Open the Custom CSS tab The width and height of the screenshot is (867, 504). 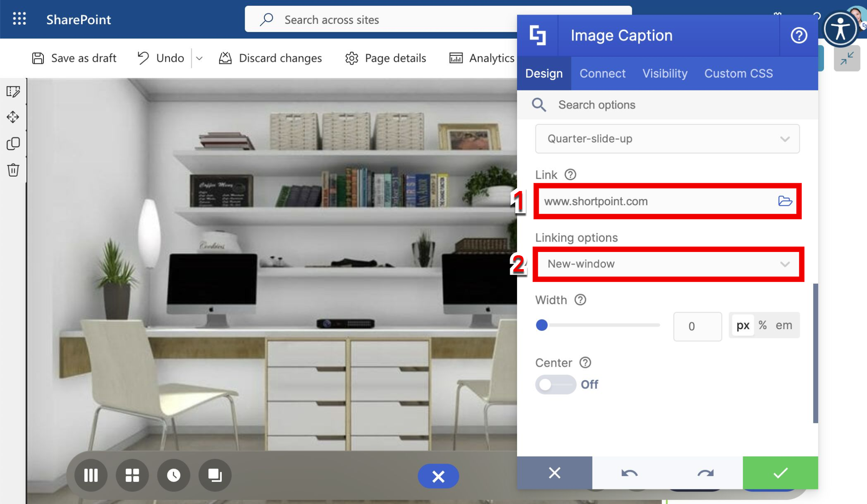point(738,73)
